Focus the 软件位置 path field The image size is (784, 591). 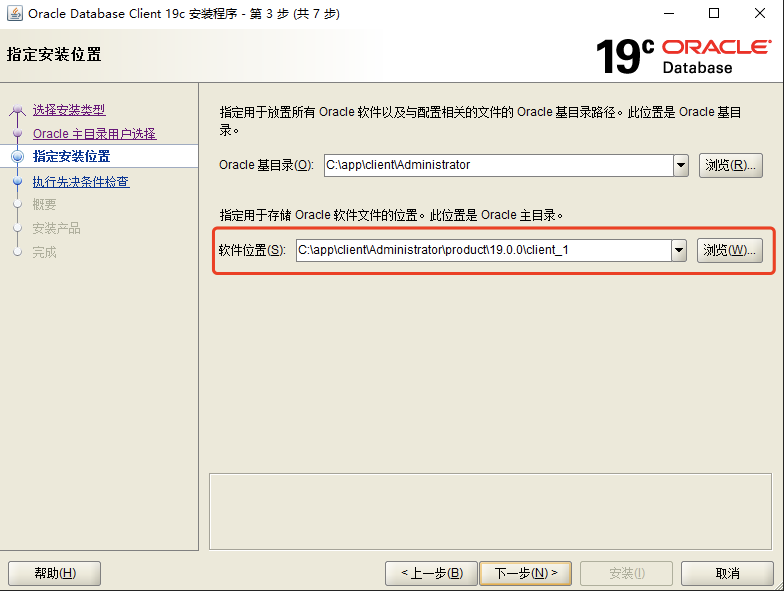coord(484,250)
